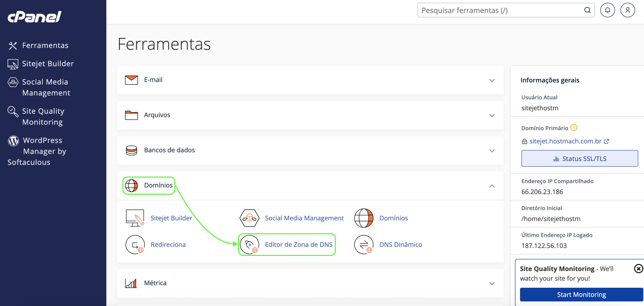This screenshot has width=644, height=306.
Task: Click the Domínios tool globe icon
Action: coord(364,218)
